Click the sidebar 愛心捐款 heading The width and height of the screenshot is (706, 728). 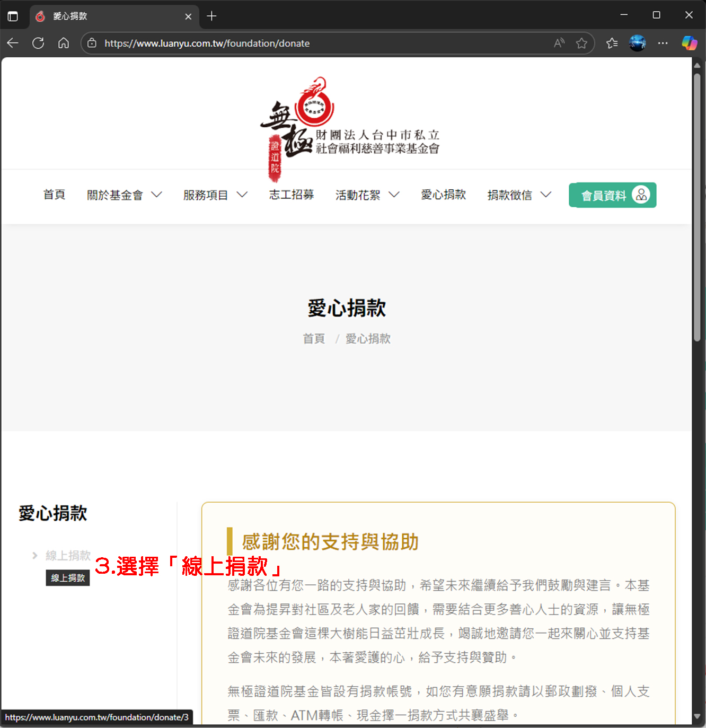click(53, 513)
